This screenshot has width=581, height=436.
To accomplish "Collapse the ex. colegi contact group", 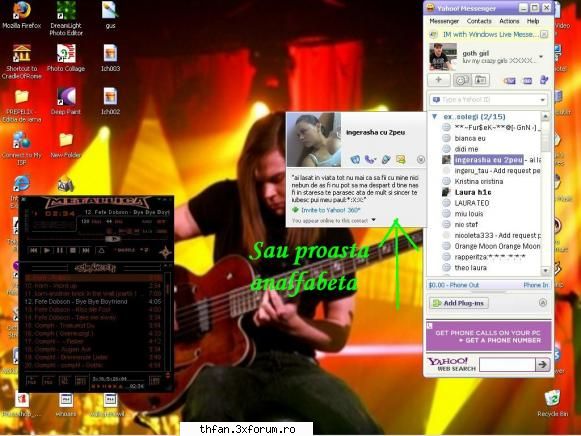I will (x=435, y=117).
